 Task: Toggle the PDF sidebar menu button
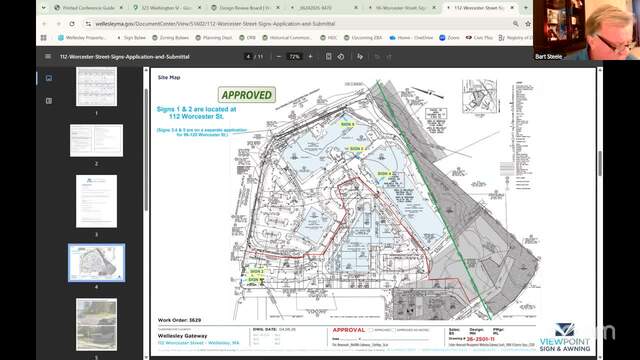pos(48,56)
